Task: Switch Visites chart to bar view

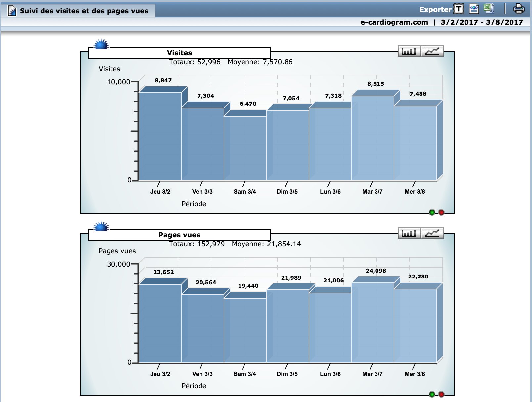Action: (x=409, y=51)
